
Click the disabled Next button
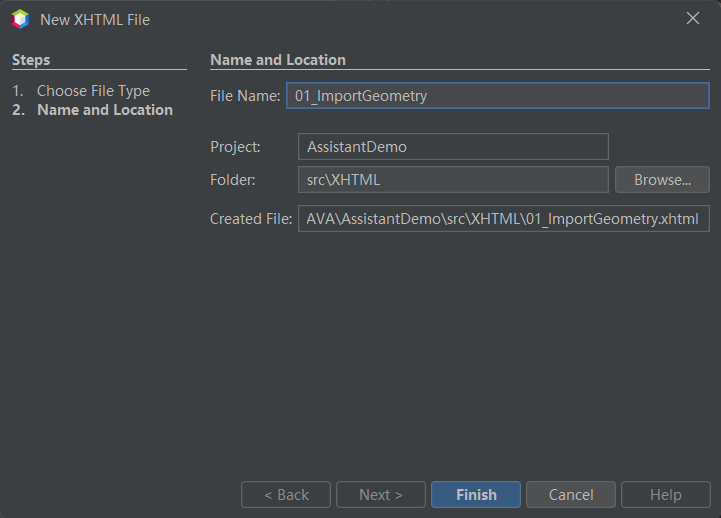(x=380, y=494)
